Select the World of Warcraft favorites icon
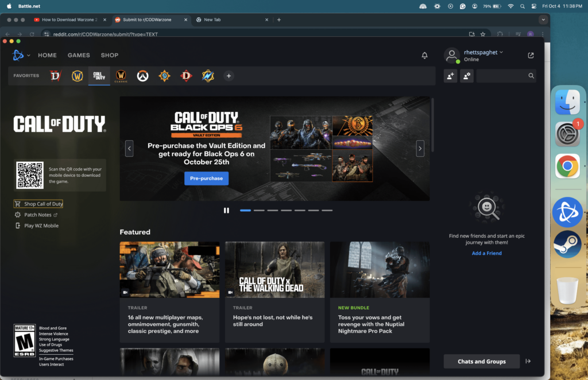Viewport: 588px width, 380px height. tap(78, 76)
